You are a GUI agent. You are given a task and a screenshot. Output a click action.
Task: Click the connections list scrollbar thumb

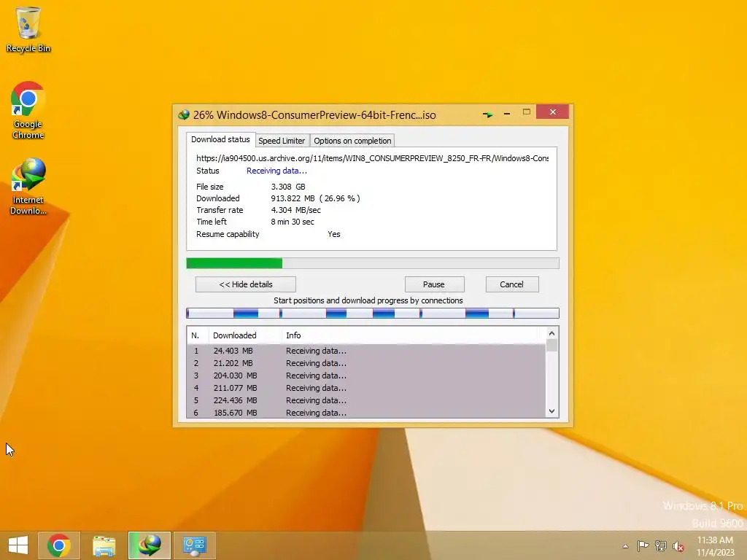(551, 345)
